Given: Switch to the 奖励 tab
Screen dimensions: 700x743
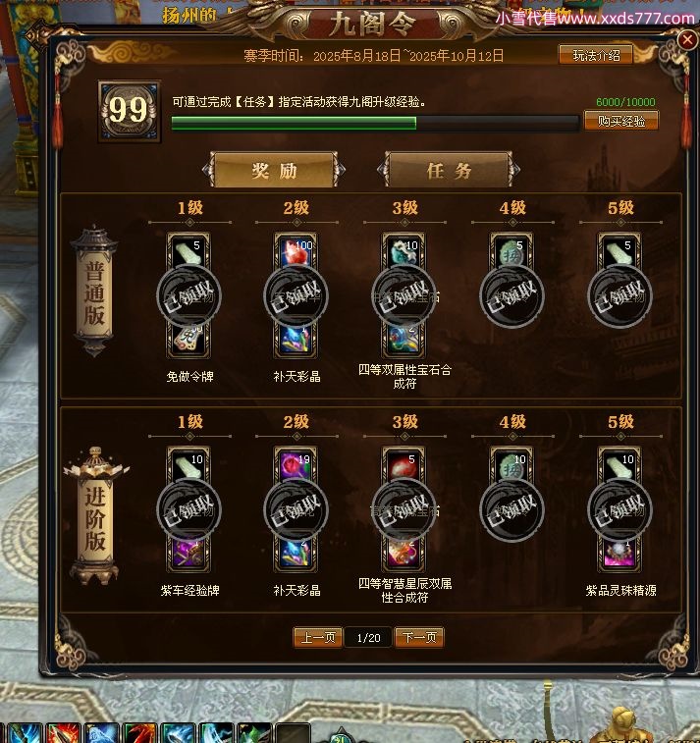Looking at the screenshot, I should click(x=275, y=170).
